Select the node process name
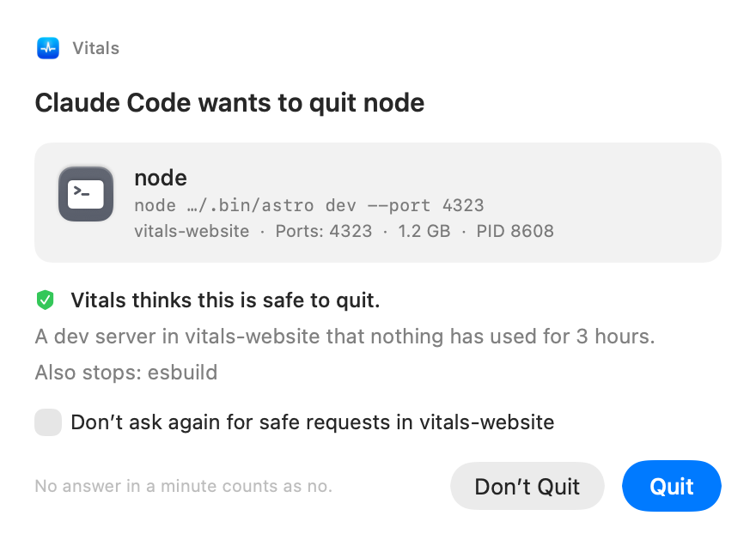Viewport: 756px width, 546px height. pos(161,178)
